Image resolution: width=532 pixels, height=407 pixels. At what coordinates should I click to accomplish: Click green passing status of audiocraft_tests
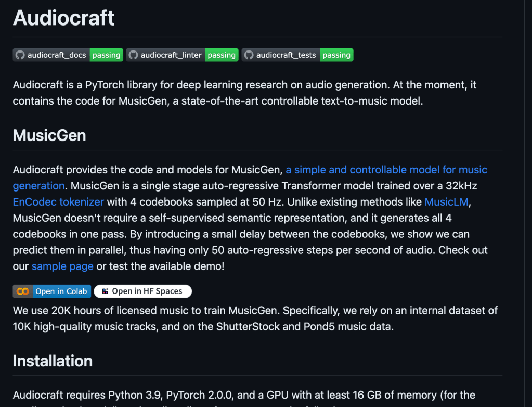[336, 55]
